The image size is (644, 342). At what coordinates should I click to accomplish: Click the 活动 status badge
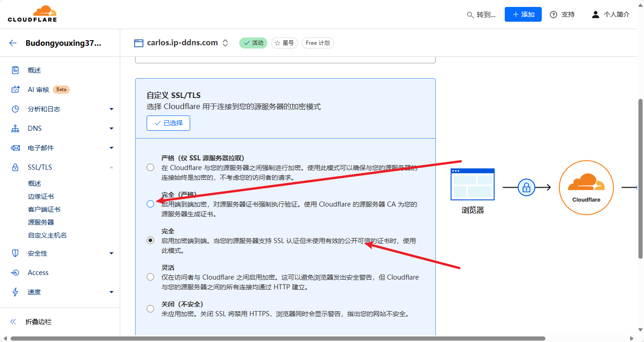tap(253, 43)
